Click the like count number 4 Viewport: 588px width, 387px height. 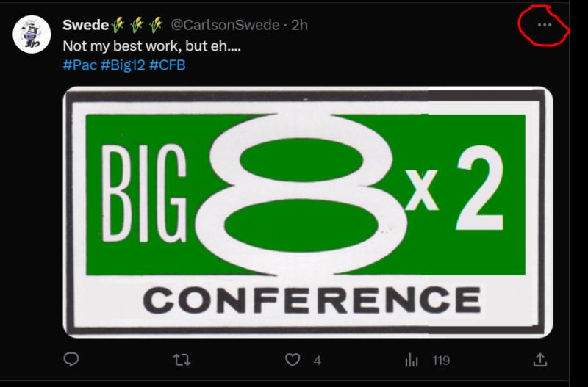318,361
